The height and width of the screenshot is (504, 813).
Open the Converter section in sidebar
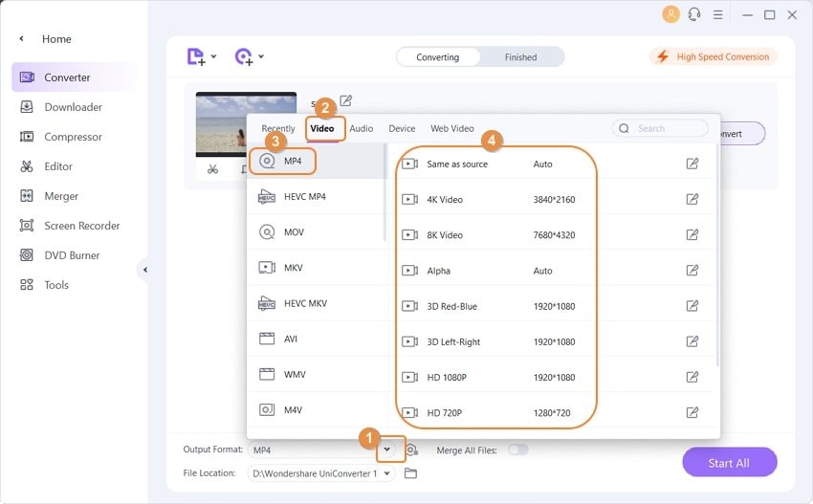(x=73, y=77)
